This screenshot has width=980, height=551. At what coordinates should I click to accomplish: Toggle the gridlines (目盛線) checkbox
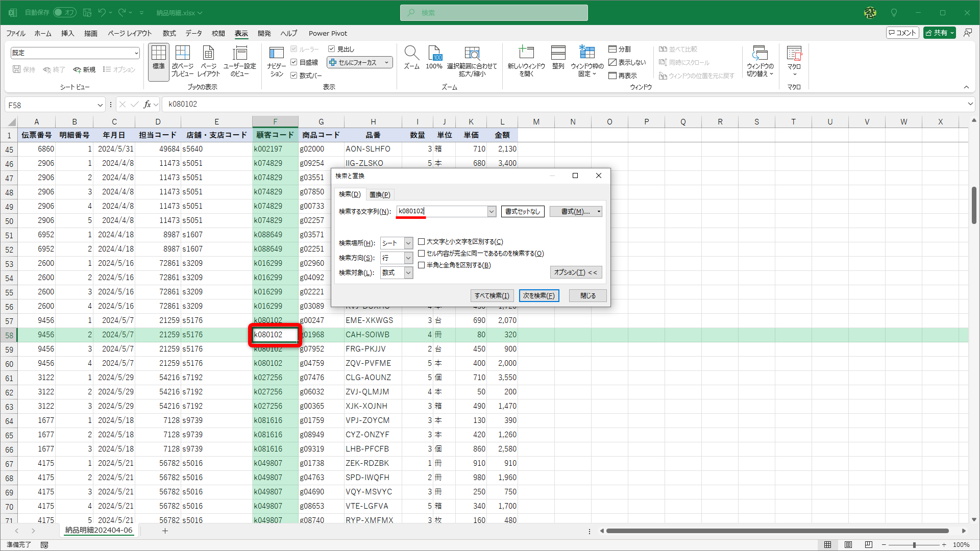point(294,62)
